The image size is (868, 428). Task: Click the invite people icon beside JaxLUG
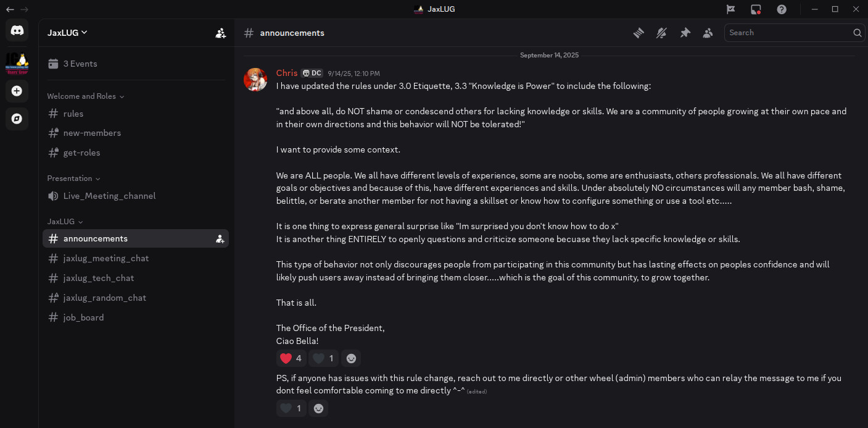tap(220, 33)
